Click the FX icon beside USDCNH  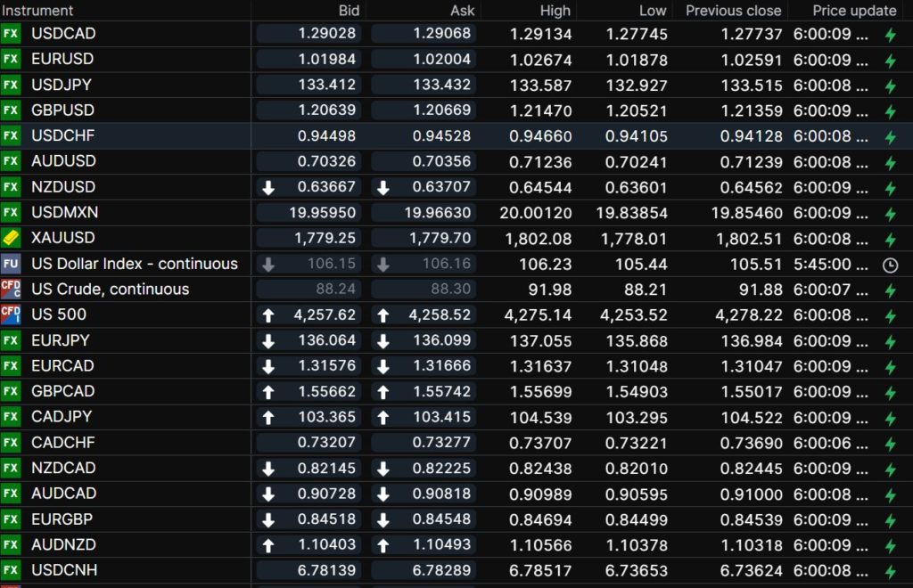click(x=11, y=570)
